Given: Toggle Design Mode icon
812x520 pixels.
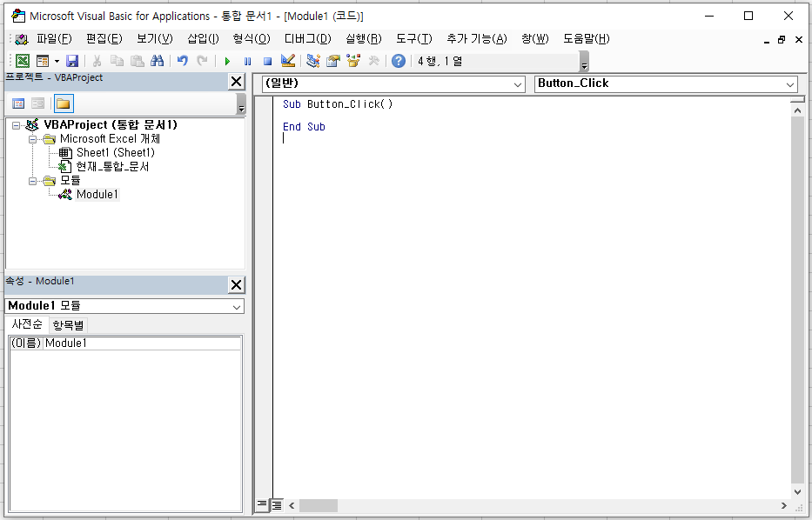Looking at the screenshot, I should tap(288, 61).
